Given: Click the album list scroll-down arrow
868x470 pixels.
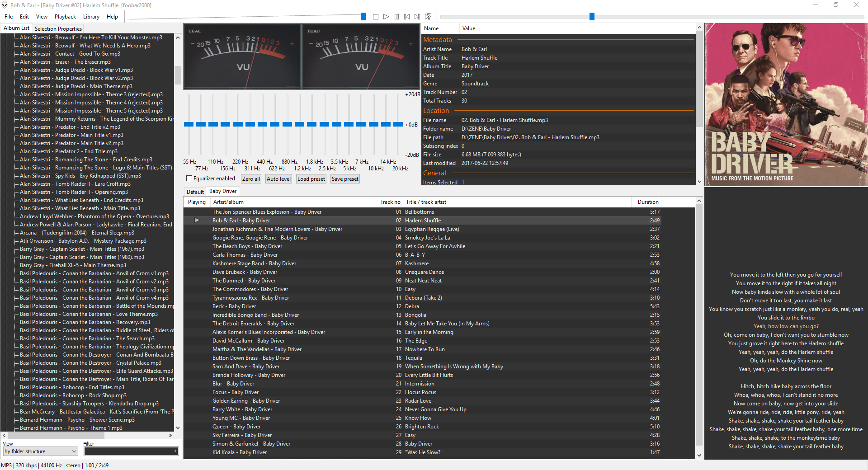Looking at the screenshot, I should (178, 428).
